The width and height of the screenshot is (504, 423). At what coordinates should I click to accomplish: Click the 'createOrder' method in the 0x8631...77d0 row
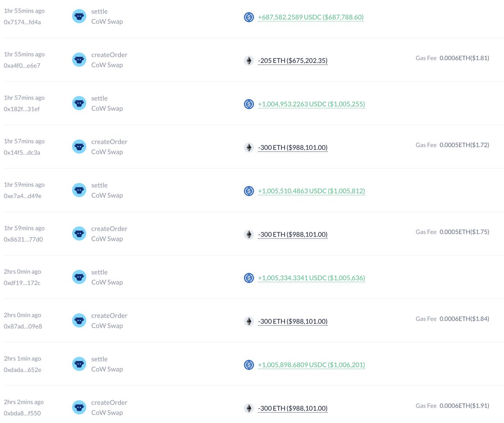point(109,229)
